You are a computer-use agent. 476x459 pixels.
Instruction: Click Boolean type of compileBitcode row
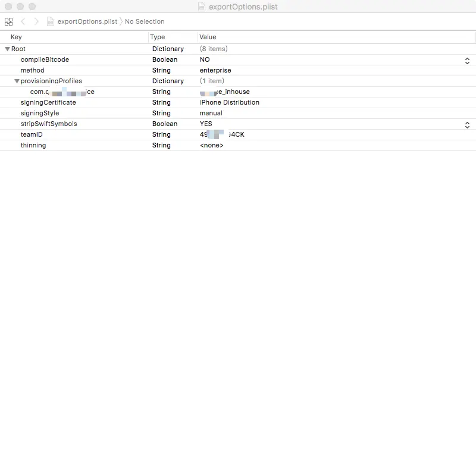click(x=165, y=59)
